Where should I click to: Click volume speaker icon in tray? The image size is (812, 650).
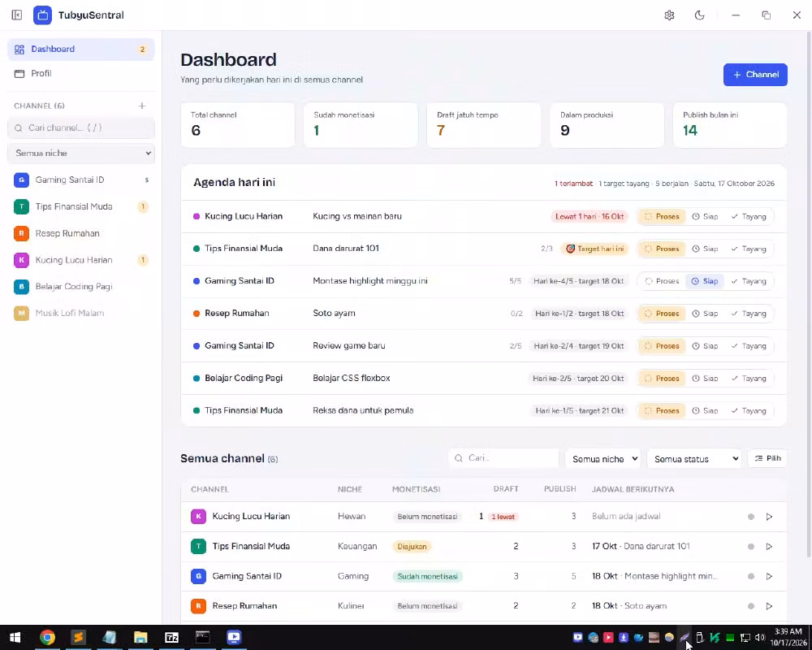coord(760,638)
